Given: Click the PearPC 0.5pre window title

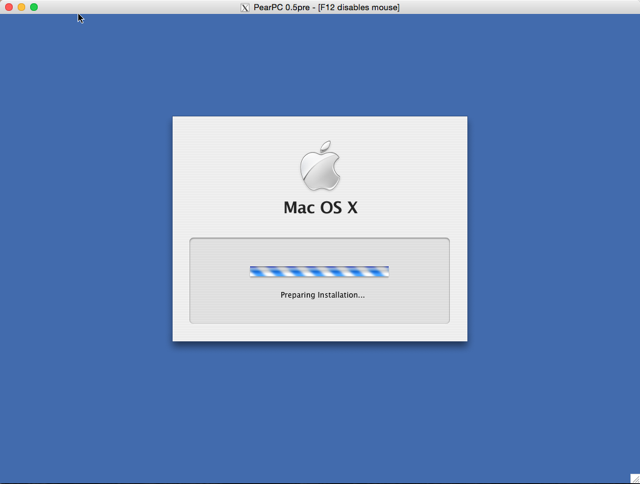Looking at the screenshot, I should (x=326, y=7).
